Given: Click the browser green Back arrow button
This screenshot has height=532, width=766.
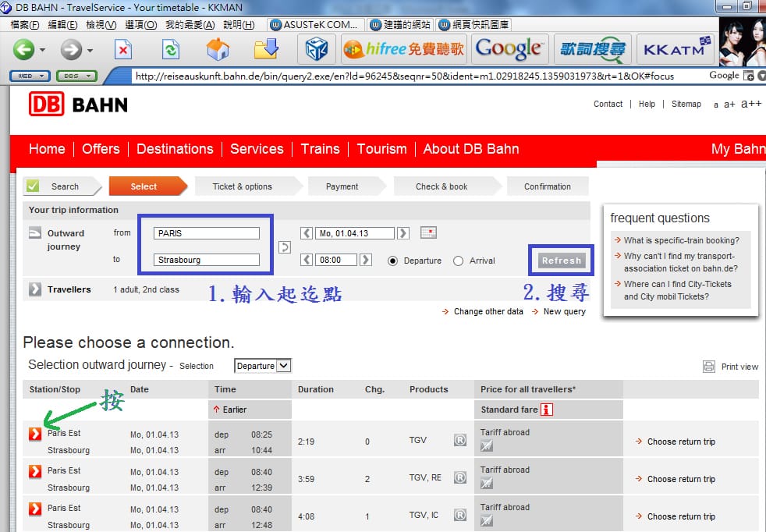Looking at the screenshot, I should coord(23,49).
